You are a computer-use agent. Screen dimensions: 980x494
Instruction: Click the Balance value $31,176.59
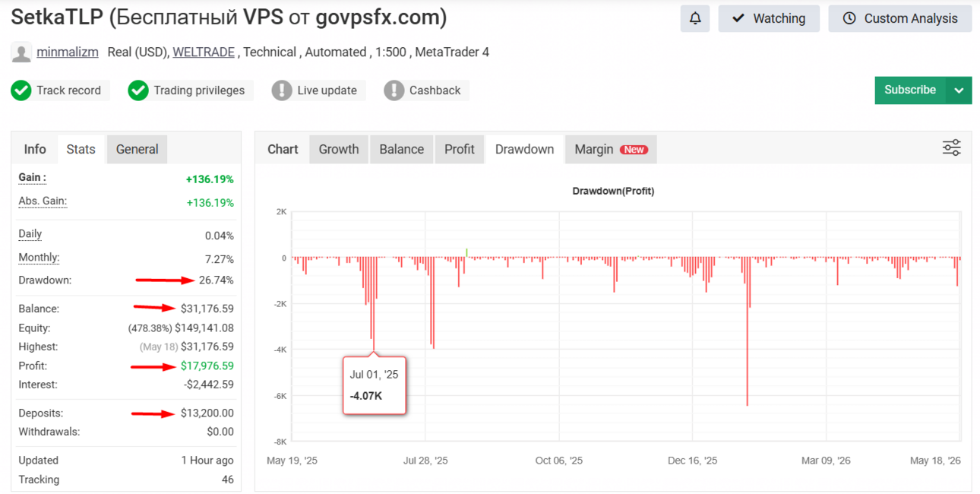(x=207, y=309)
